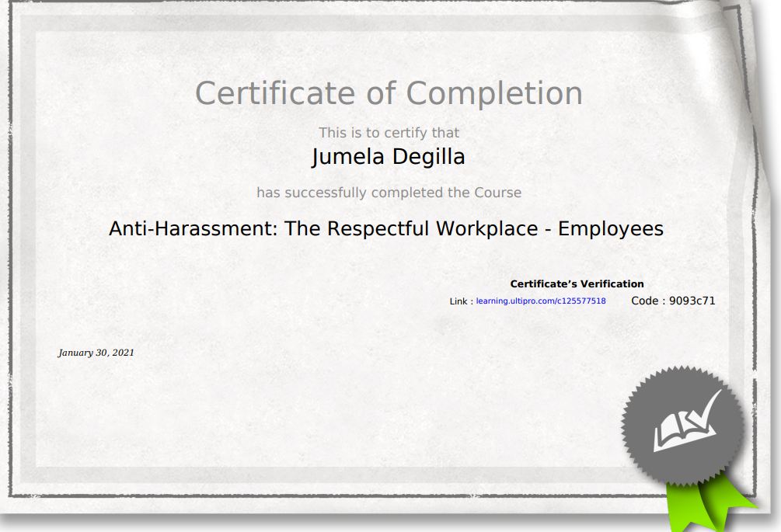Viewport: 781px width, 532px height.
Task: Click the date 'January 30, 2021'
Action: pyautogui.click(x=96, y=353)
